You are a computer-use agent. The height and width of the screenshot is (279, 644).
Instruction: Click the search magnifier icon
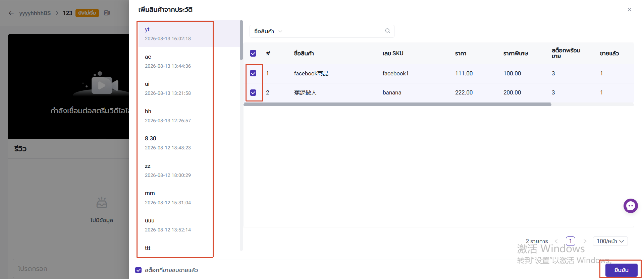coord(388,31)
